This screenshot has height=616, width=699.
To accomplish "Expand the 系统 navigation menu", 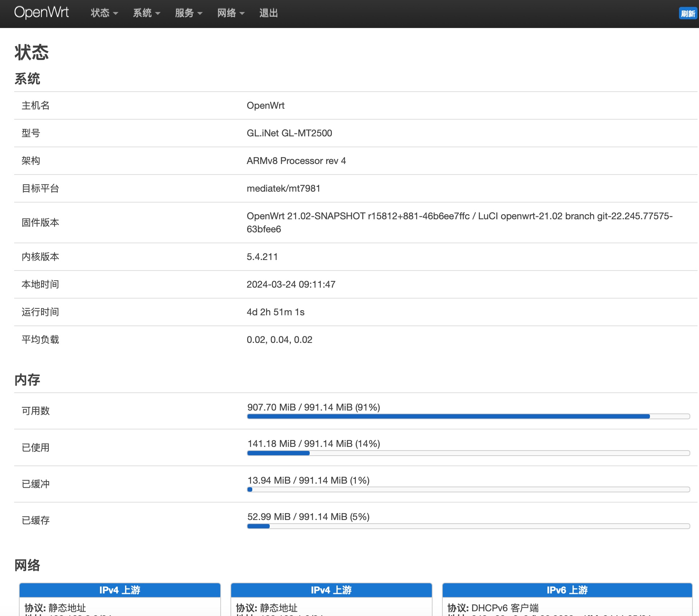I will coord(146,13).
